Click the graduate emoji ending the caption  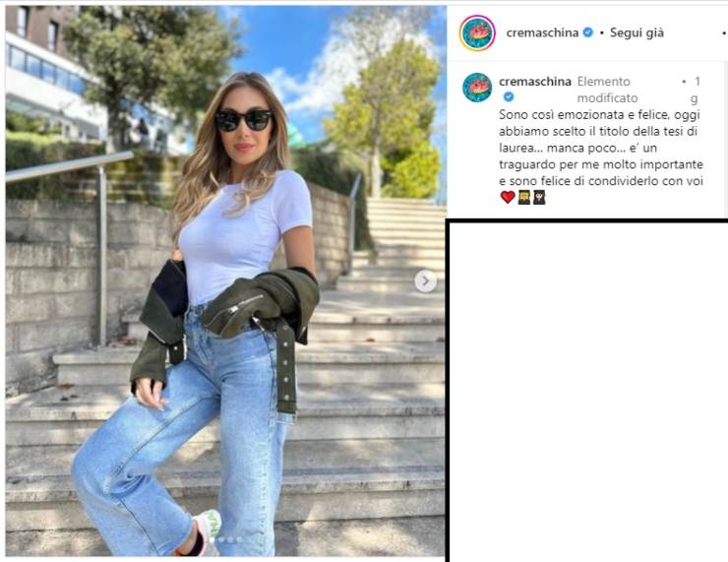click(x=539, y=198)
